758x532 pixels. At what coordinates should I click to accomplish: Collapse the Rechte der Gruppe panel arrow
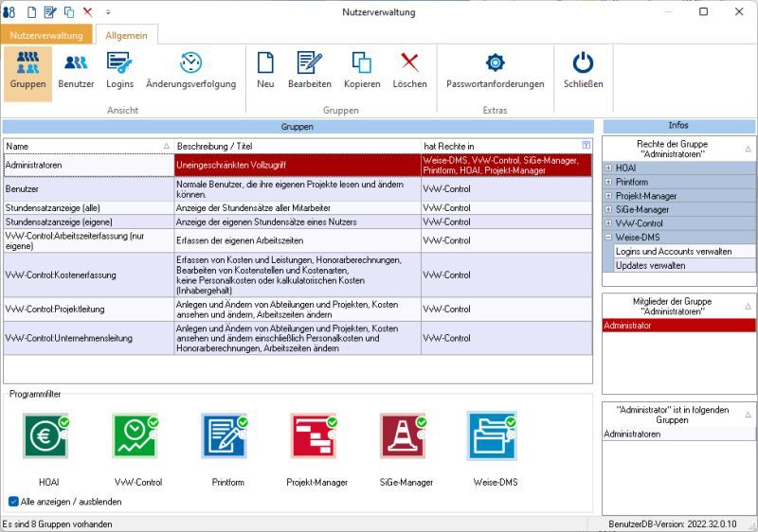(748, 150)
